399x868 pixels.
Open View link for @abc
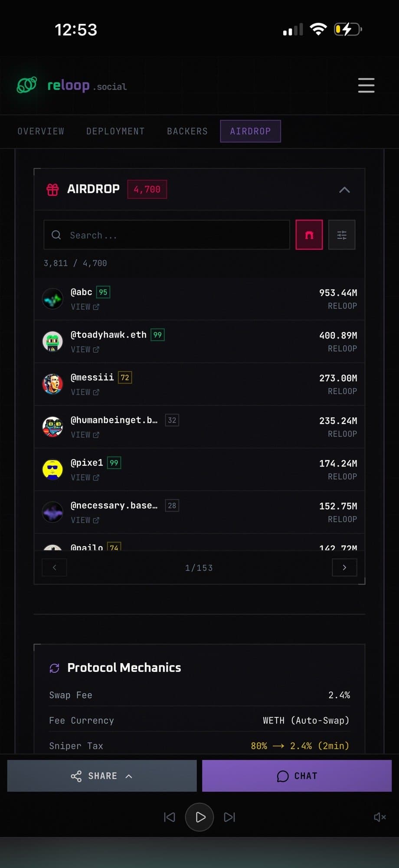coord(85,307)
